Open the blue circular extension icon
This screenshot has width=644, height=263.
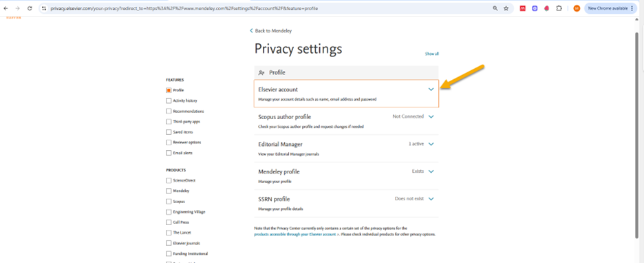click(x=535, y=8)
